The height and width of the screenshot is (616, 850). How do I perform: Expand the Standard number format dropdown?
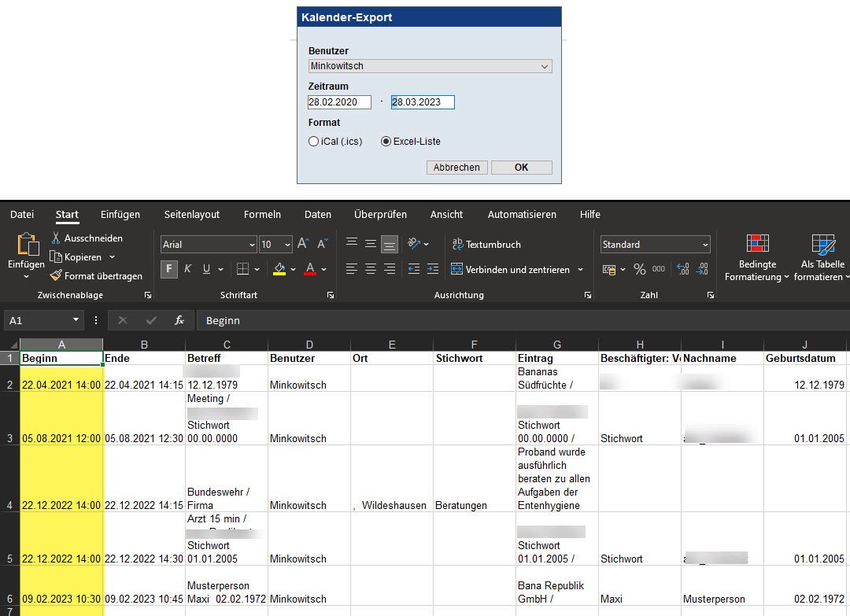(x=655, y=245)
